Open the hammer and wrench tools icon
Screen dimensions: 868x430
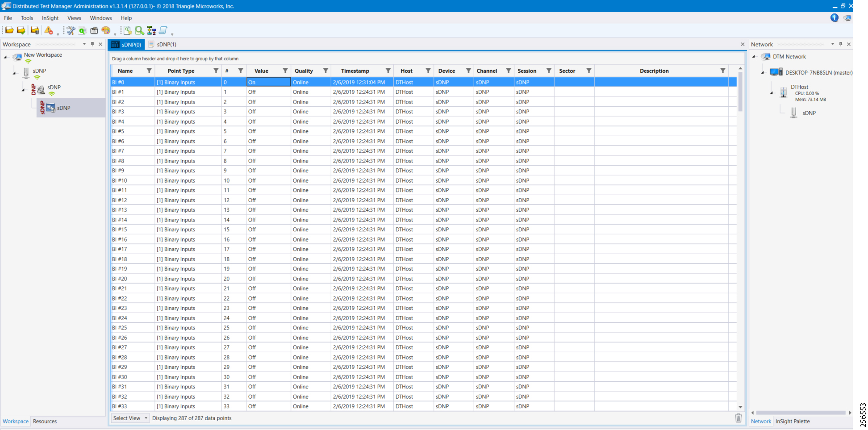point(71,30)
